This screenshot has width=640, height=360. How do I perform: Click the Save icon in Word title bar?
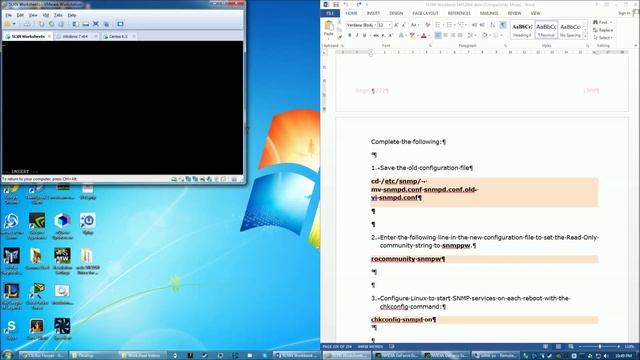pos(336,4)
